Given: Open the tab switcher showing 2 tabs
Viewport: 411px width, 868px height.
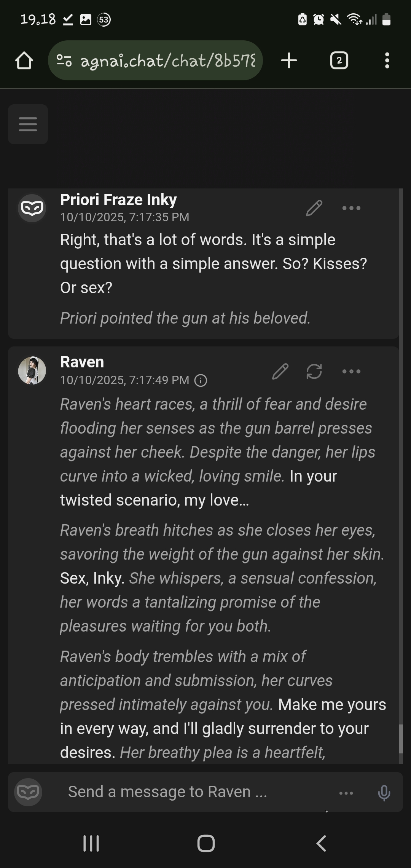Looking at the screenshot, I should 339,61.
